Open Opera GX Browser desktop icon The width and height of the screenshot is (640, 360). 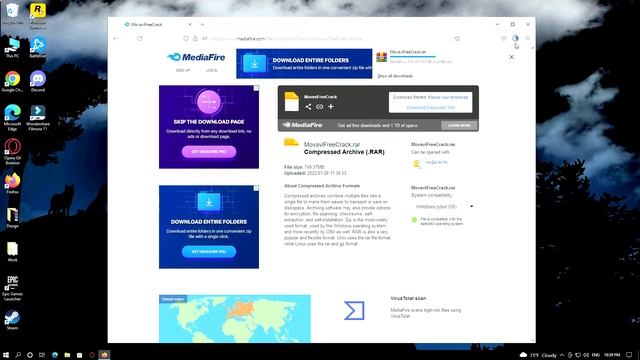12,151
